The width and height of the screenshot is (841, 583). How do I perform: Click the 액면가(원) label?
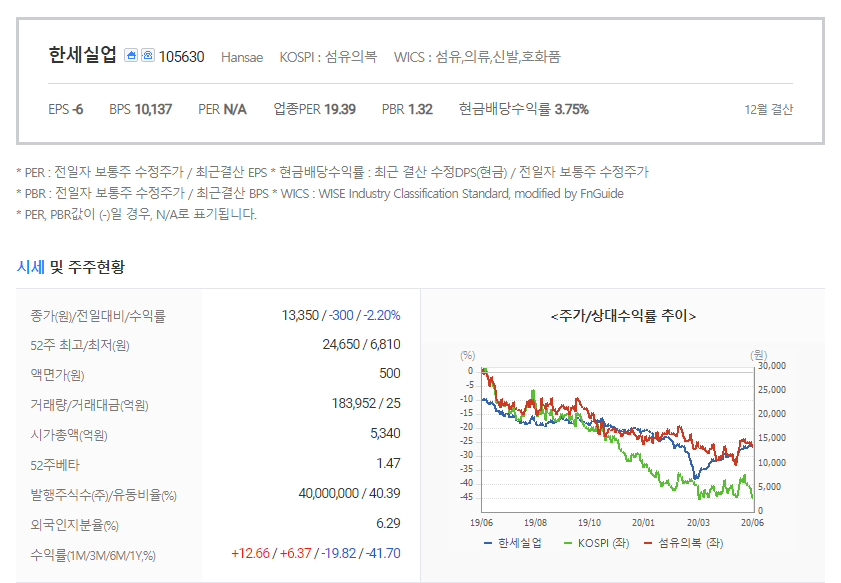[57, 375]
